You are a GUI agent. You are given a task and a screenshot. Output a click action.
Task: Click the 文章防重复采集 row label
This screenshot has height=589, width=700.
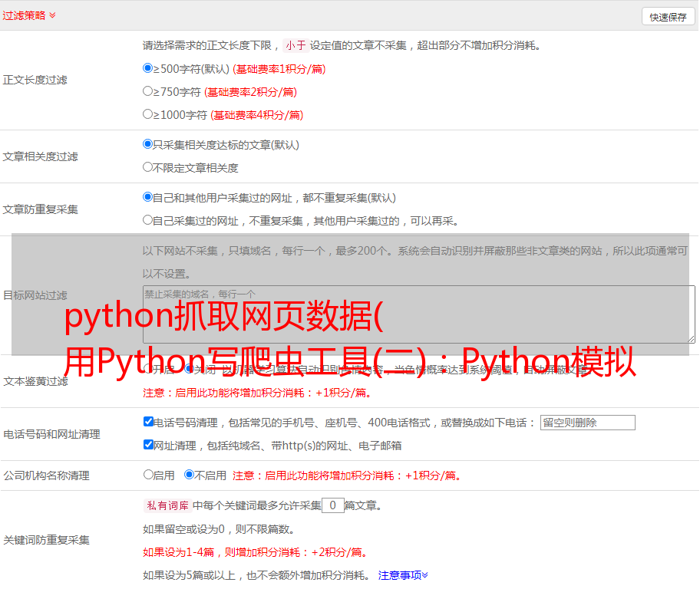(x=40, y=209)
